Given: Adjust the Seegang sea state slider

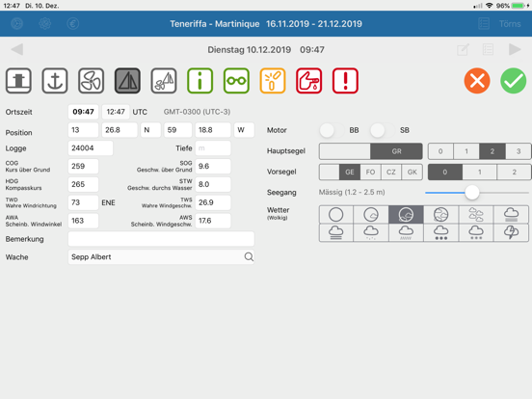Looking at the screenshot, I should pos(471,193).
